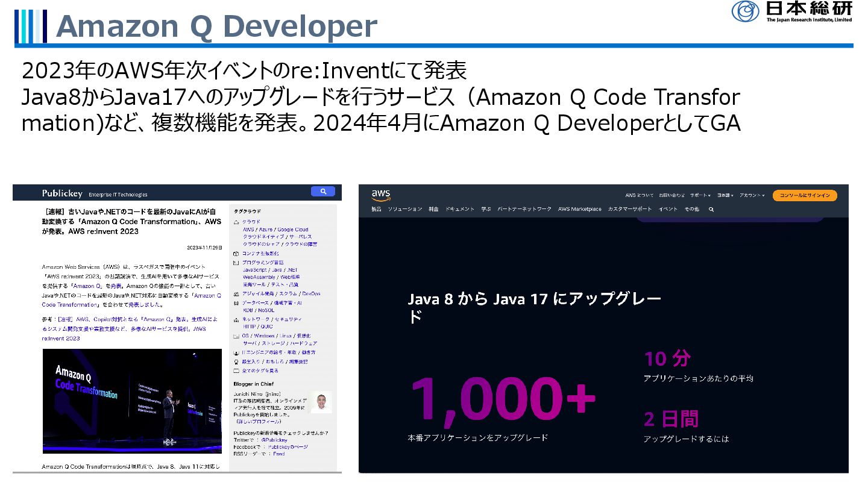
Task: Click the IT engineer salary tag icon
Action: point(236,352)
